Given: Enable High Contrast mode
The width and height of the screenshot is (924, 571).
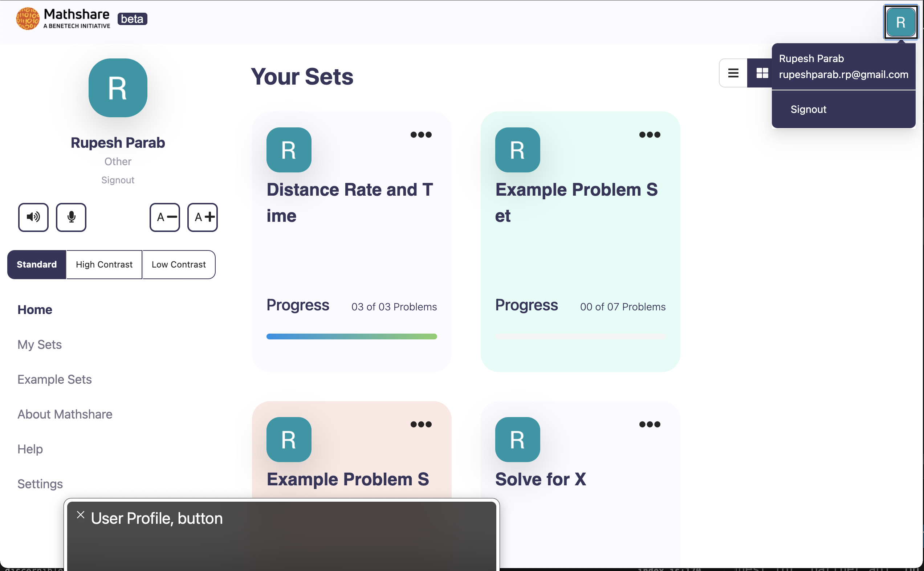Looking at the screenshot, I should 104,264.
